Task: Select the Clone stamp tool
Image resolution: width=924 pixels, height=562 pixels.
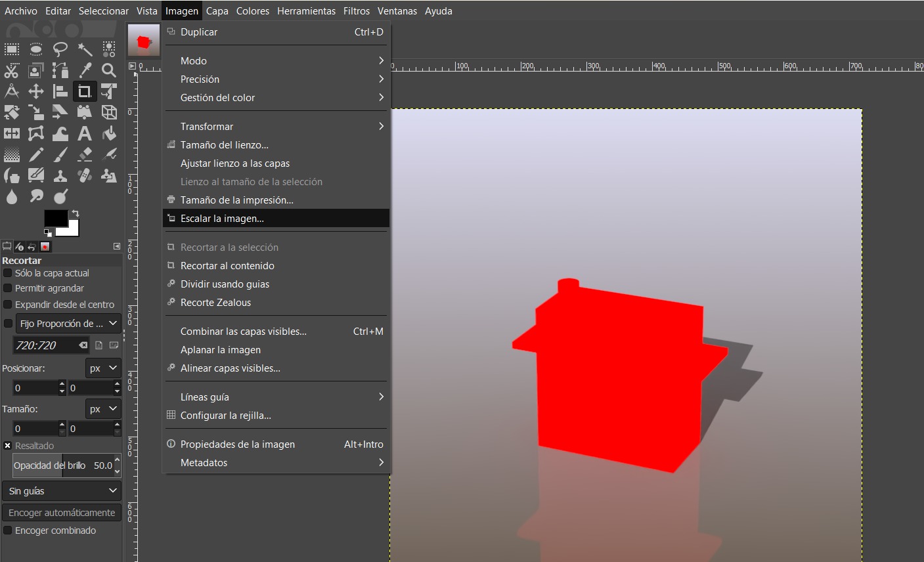Action: point(60,175)
